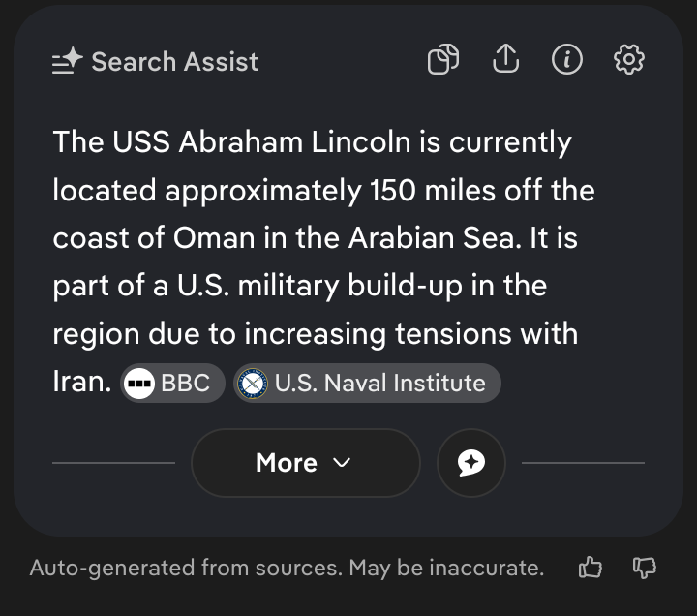Click the Search Assist title label
The image size is (697, 616).
point(175,62)
